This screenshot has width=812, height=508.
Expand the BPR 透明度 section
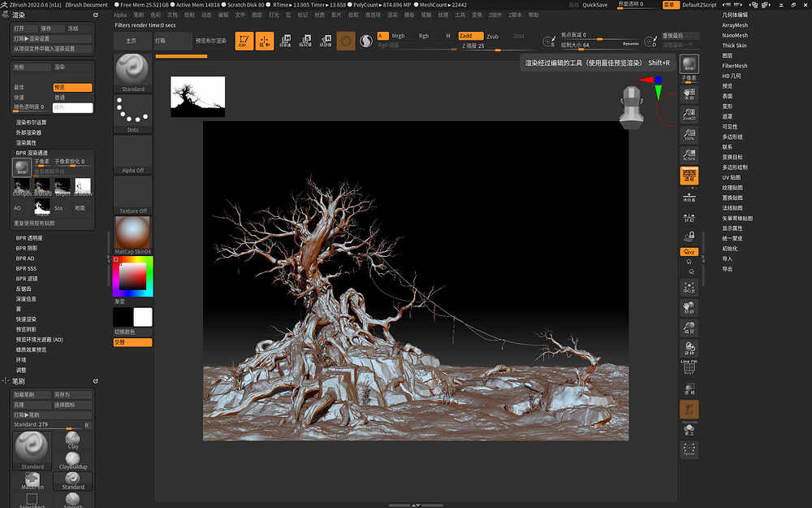click(29, 237)
